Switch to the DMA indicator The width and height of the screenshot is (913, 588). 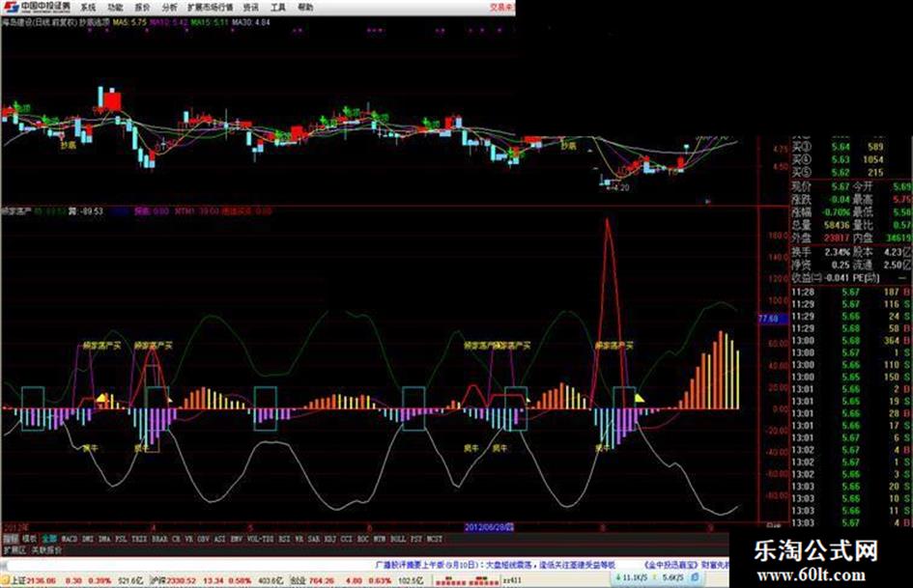(x=104, y=539)
